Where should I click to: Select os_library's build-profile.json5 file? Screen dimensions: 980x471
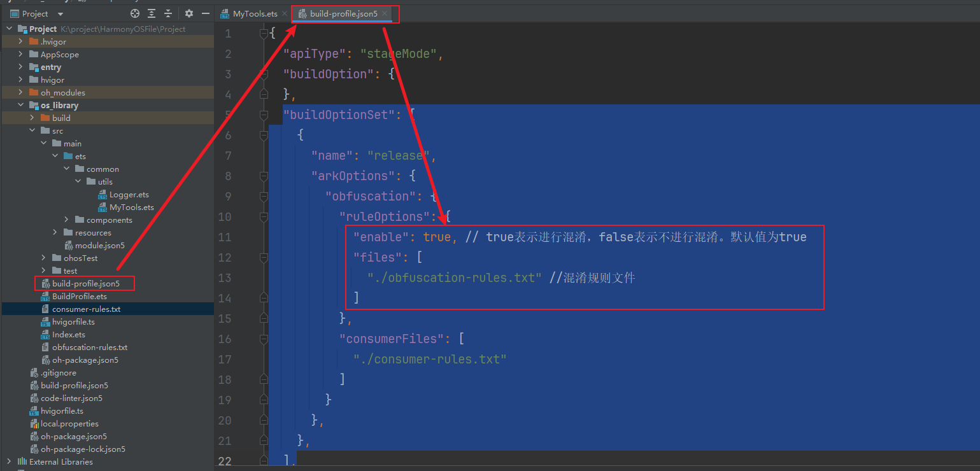coord(85,283)
